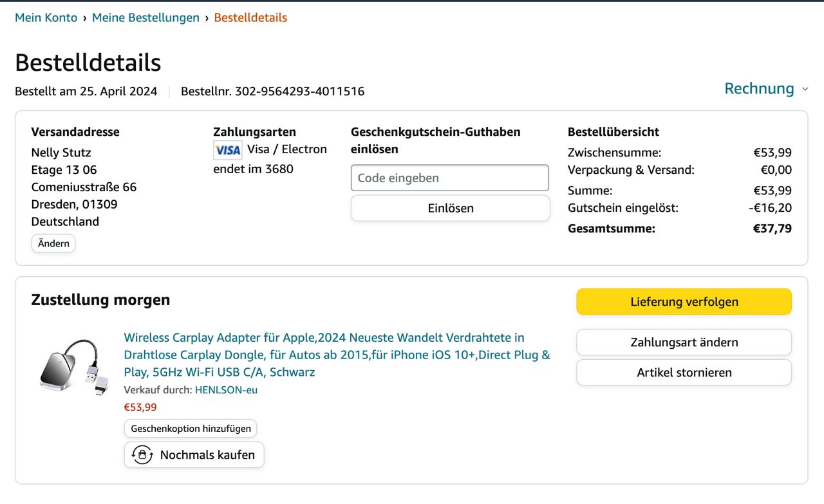This screenshot has height=504, width=824.
Task: Click the chevron arrow next to Rechnung
Action: pyautogui.click(x=805, y=89)
